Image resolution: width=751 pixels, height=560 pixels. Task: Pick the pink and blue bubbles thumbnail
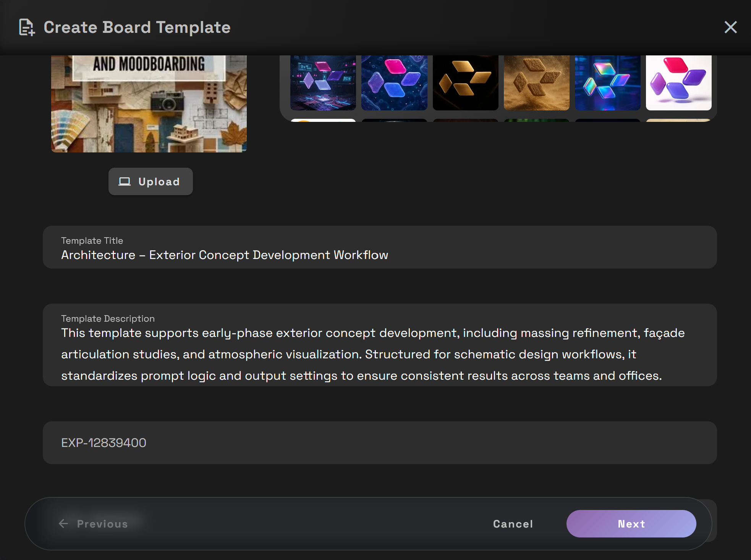coord(394,83)
